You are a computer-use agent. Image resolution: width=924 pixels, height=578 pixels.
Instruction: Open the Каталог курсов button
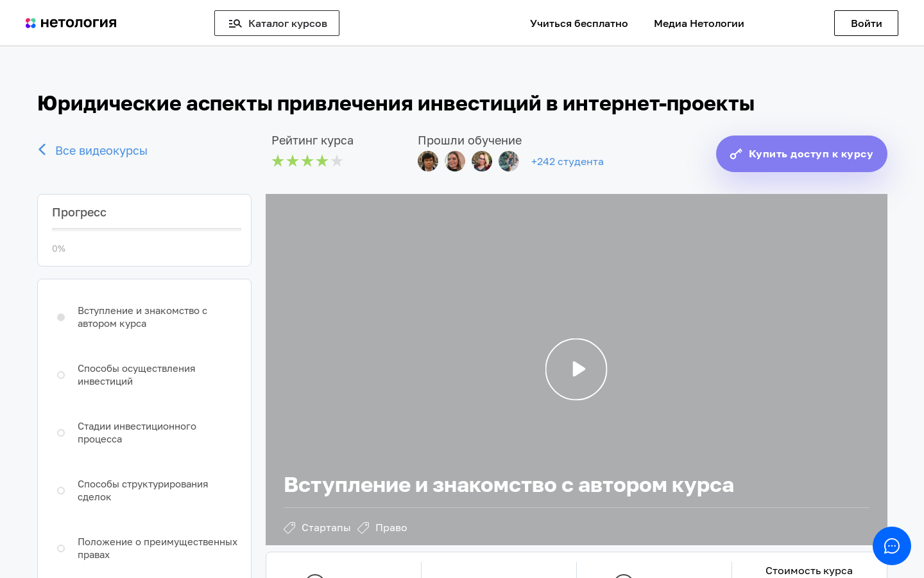tap(277, 23)
